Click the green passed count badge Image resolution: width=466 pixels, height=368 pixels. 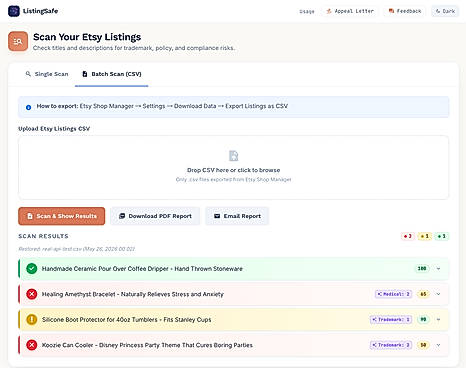click(x=442, y=236)
